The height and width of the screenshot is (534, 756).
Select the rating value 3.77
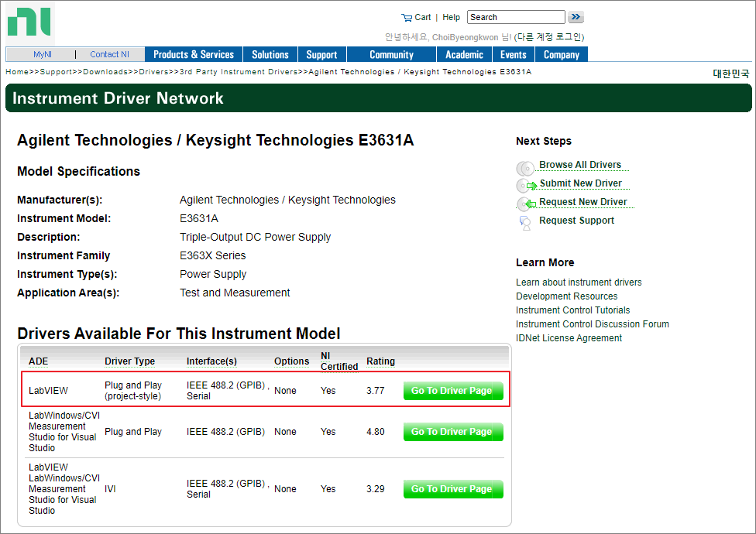375,391
